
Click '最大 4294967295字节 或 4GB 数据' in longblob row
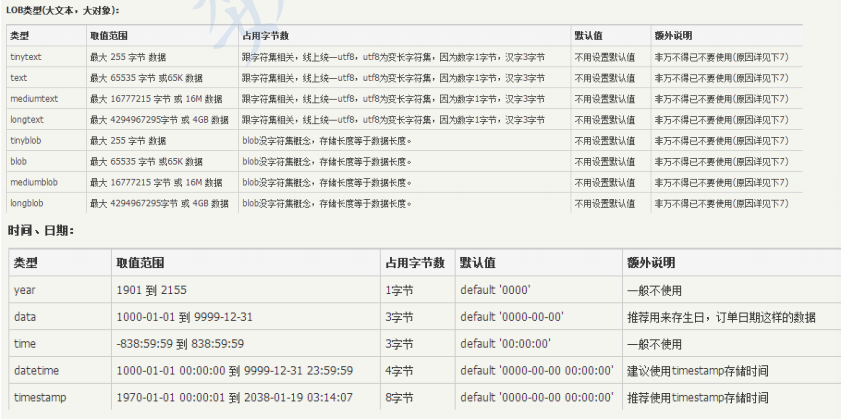[x=159, y=203]
